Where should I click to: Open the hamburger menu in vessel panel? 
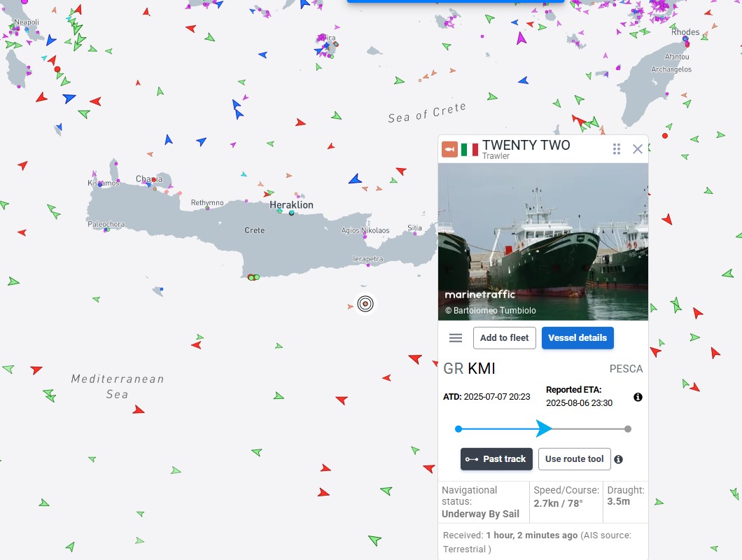(456, 338)
